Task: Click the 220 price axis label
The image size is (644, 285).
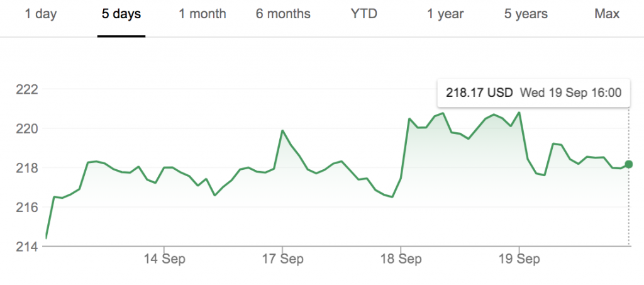Action: (x=26, y=129)
